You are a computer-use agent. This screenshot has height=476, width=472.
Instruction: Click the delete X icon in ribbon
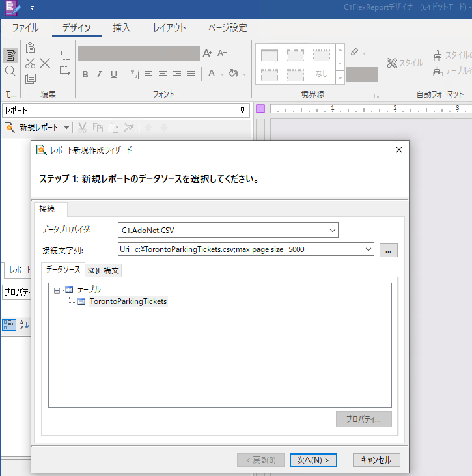(x=45, y=63)
